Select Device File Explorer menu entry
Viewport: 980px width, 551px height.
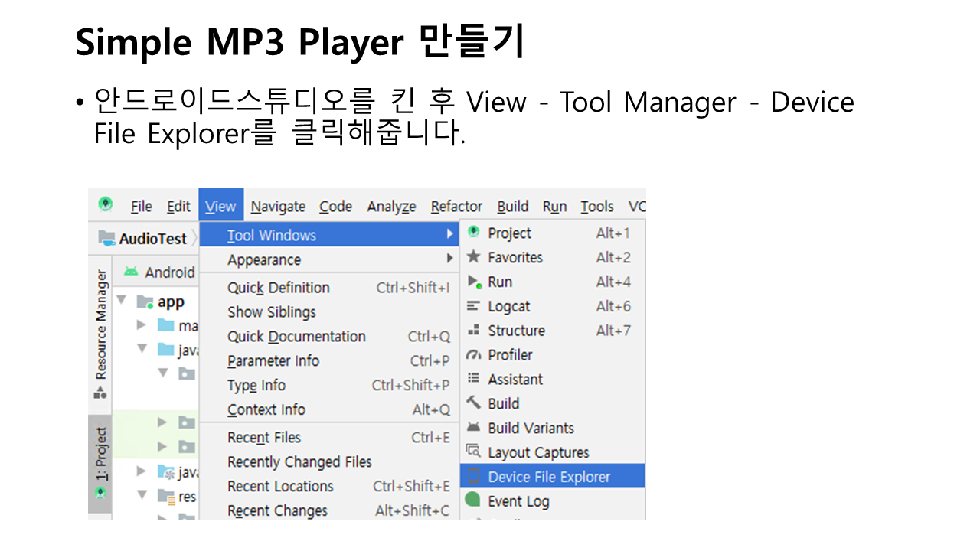click(549, 477)
